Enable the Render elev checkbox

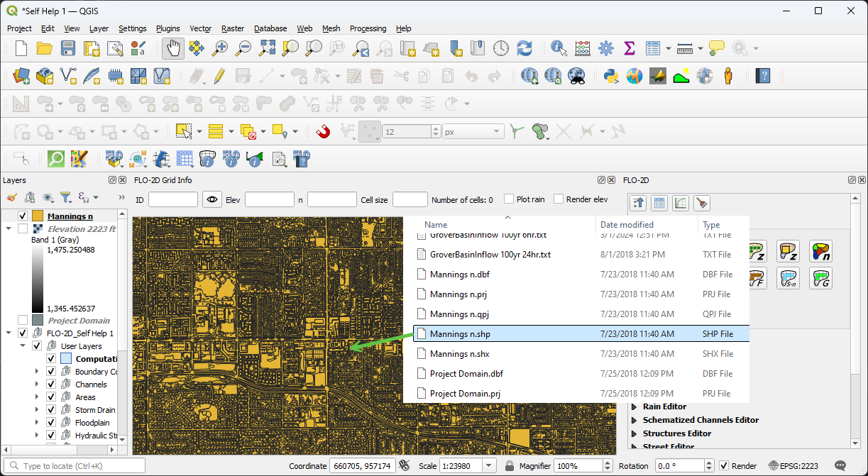559,199
